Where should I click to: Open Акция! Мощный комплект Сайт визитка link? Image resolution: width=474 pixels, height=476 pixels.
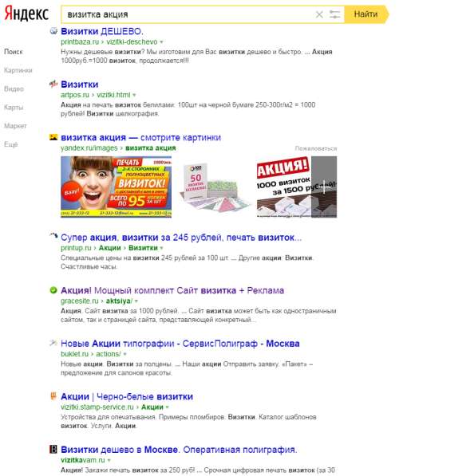pyautogui.click(x=172, y=290)
